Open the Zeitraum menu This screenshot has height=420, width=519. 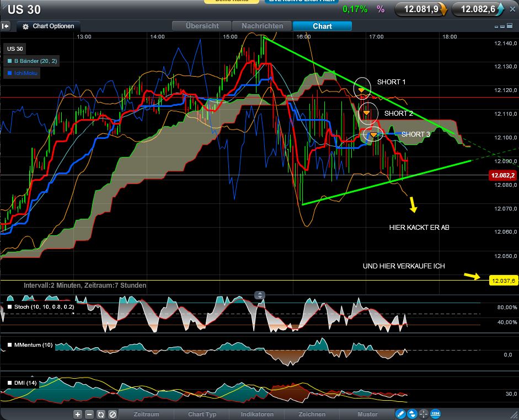[x=146, y=414]
